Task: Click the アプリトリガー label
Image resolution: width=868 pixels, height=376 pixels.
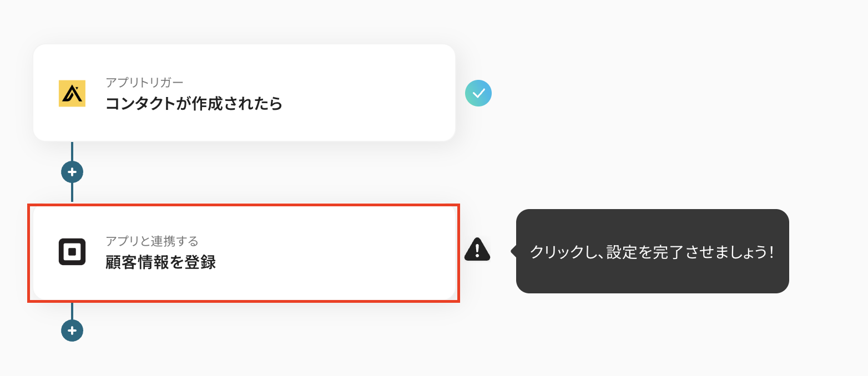Action: 144,82
